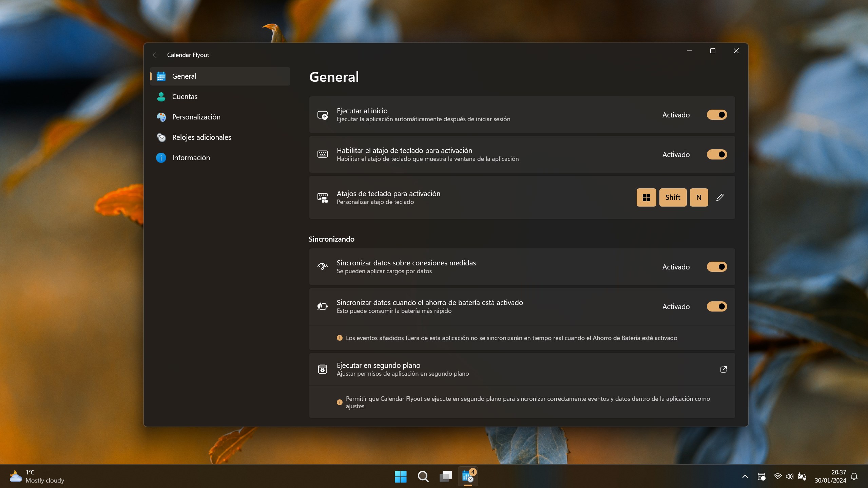Click the Ejecutar en segundo plano title text
Screen dimensions: 868x488
(379, 365)
